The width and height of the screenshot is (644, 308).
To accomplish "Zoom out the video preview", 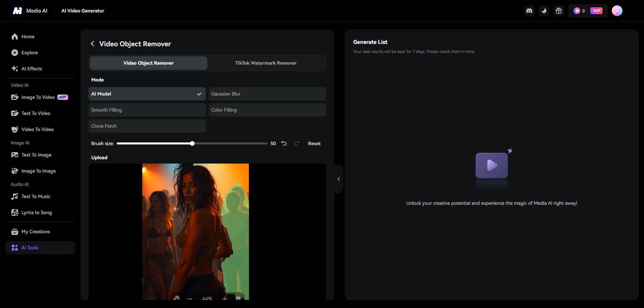I will (x=190, y=298).
